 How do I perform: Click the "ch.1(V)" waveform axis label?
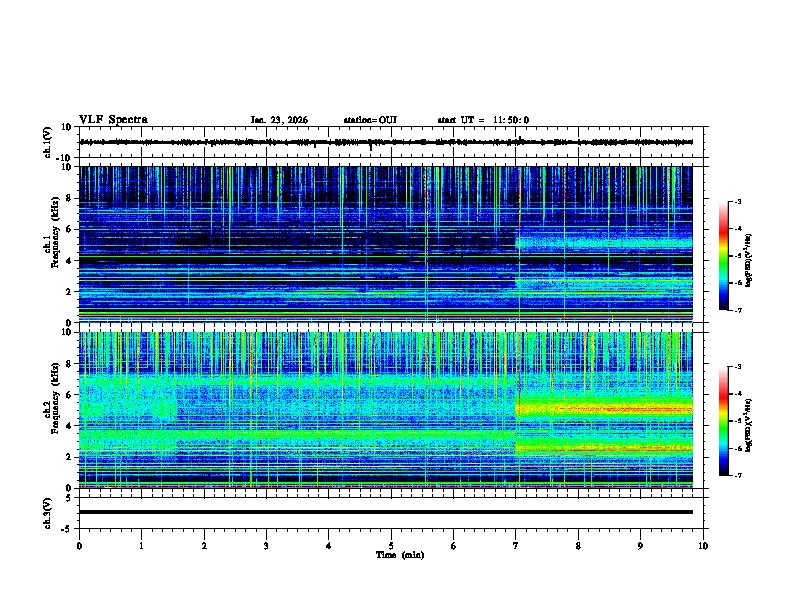[47, 142]
